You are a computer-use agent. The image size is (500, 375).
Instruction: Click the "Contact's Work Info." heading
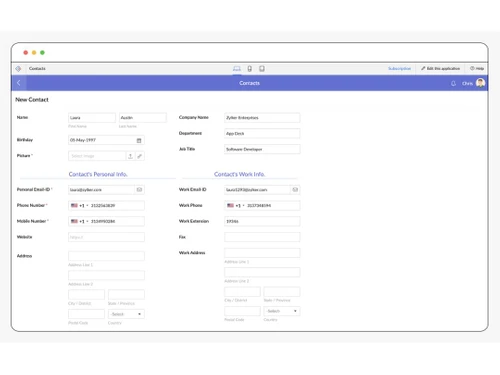(240, 174)
